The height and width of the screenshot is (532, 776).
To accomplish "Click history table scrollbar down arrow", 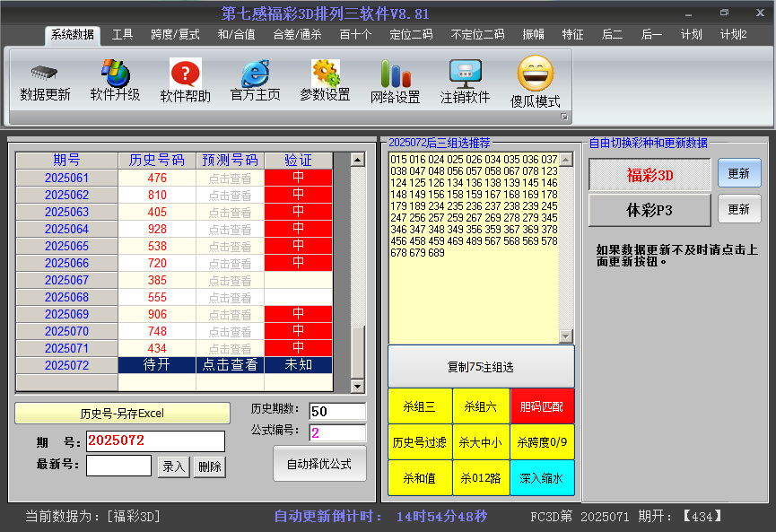I will click(357, 386).
